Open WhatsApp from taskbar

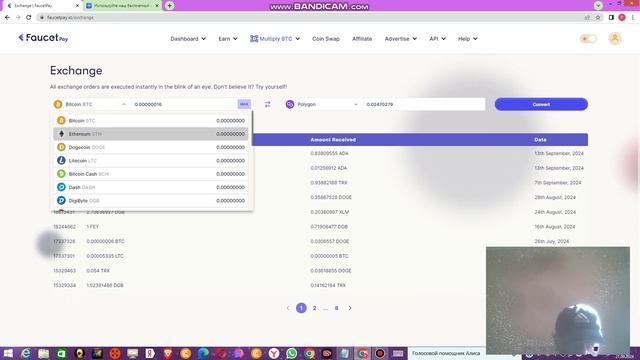(292, 353)
